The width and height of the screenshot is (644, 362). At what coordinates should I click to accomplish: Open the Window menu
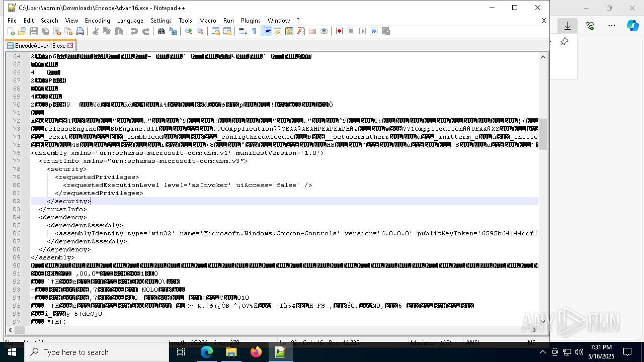click(278, 21)
